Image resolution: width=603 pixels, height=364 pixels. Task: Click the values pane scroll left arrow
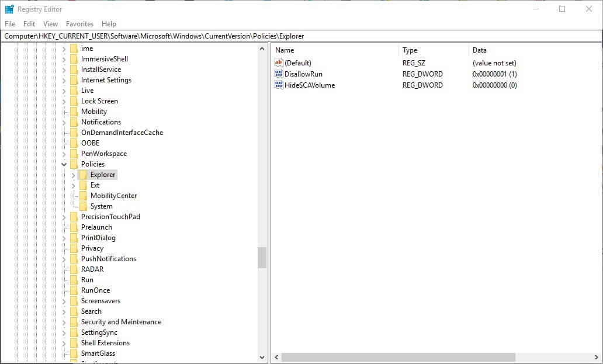tap(276, 357)
